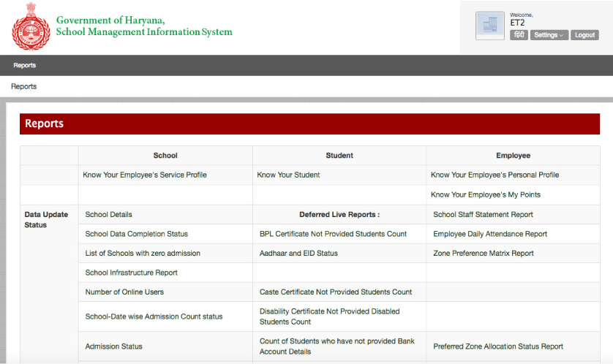Open Know Your Employee's Service Profile
The height and width of the screenshot is (364, 613).
[x=145, y=175]
